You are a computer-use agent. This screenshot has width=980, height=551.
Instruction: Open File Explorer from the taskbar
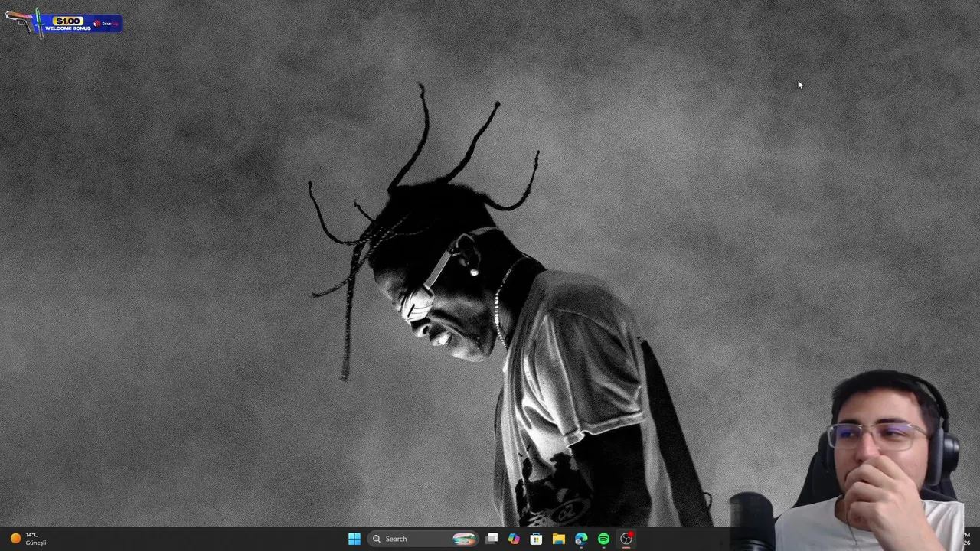pos(559,539)
